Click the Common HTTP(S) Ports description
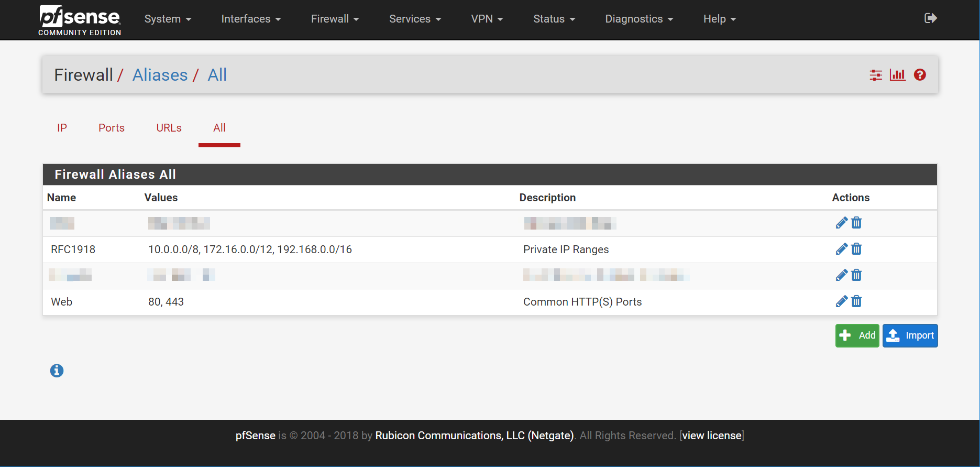980x467 pixels. point(582,302)
